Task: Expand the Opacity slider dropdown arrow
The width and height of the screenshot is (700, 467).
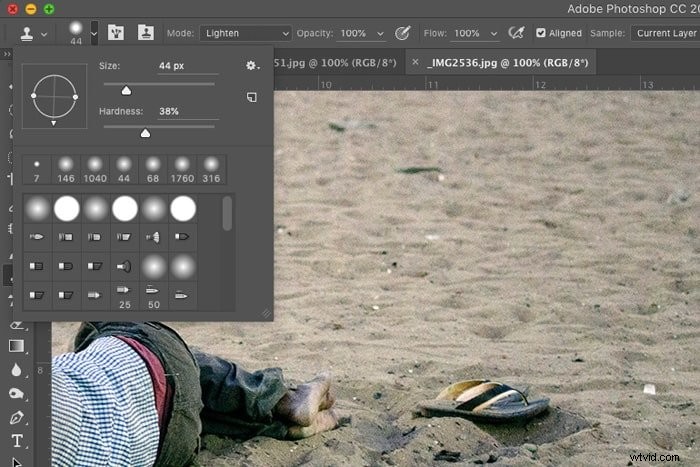Action: [x=380, y=34]
